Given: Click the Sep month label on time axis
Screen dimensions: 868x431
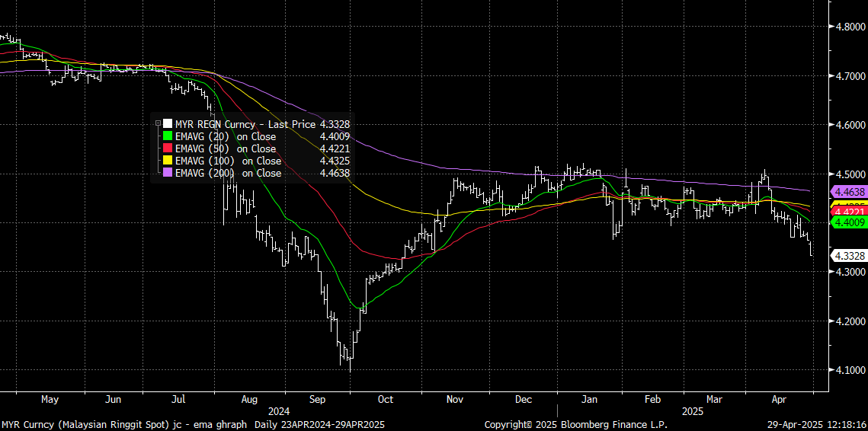Looking at the screenshot, I should (x=318, y=399).
